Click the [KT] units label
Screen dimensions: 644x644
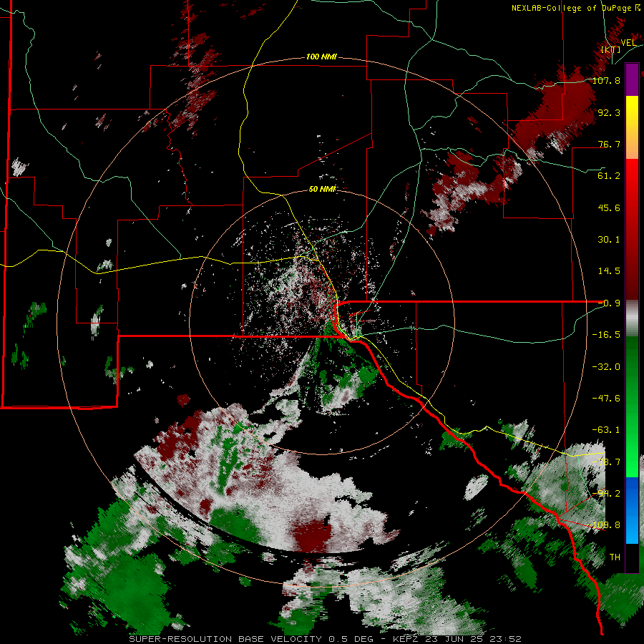coord(610,49)
